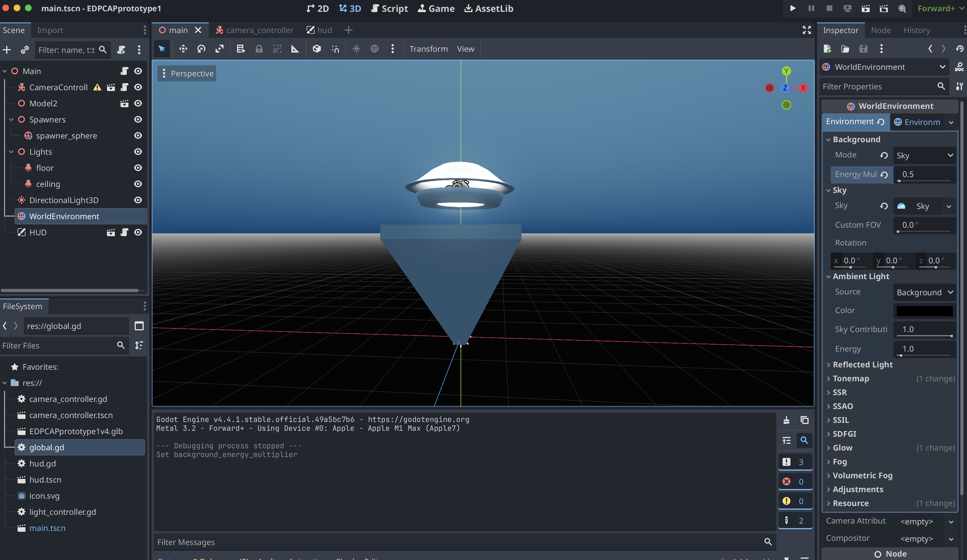Toggle lock on selected node

point(259,49)
